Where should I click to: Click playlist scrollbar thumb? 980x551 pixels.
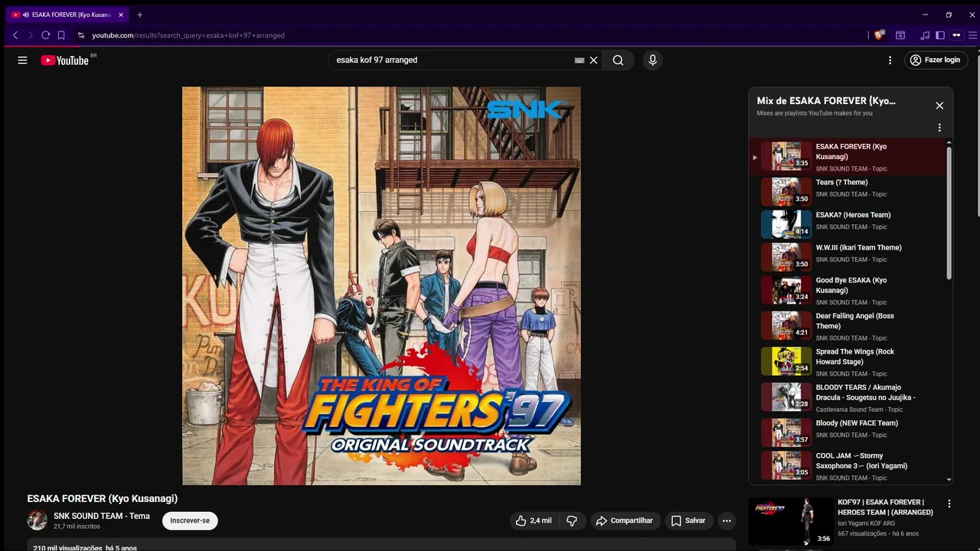[x=949, y=213]
